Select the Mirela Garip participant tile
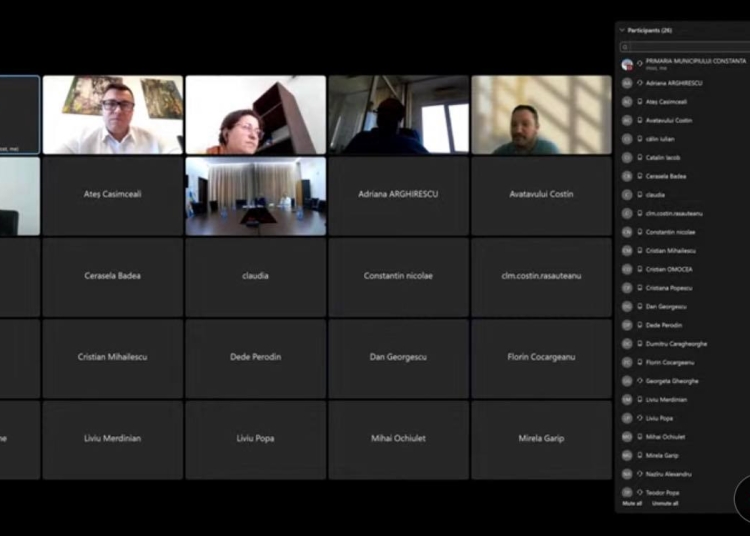This screenshot has width=750, height=536. point(541,440)
